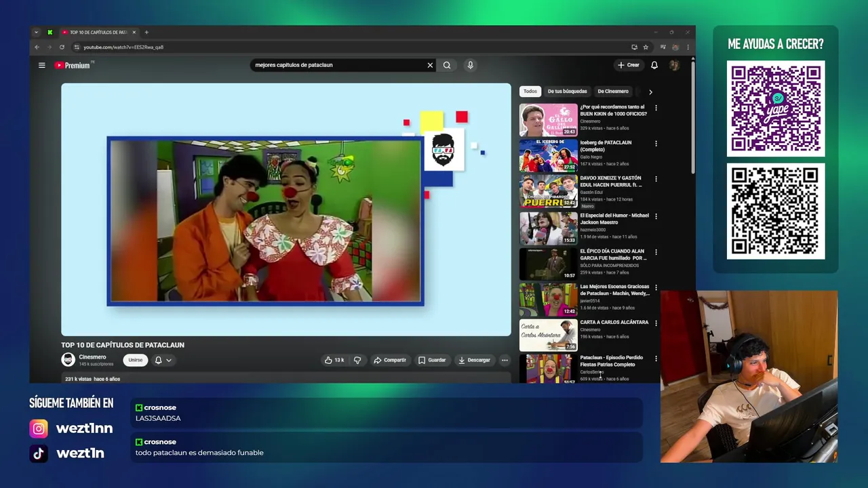Clear the search box with X
The height and width of the screenshot is (488, 868).
click(429, 65)
